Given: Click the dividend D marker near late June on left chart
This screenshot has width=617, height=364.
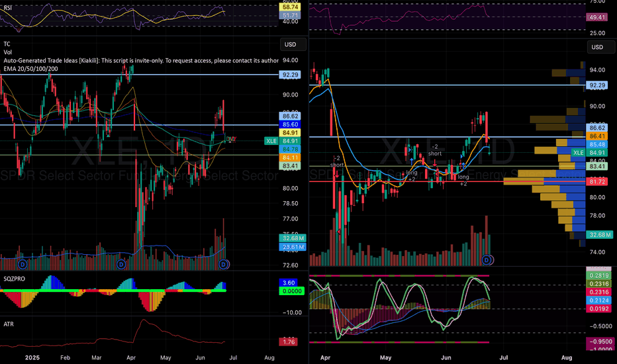Looking at the screenshot, I should click(224, 265).
